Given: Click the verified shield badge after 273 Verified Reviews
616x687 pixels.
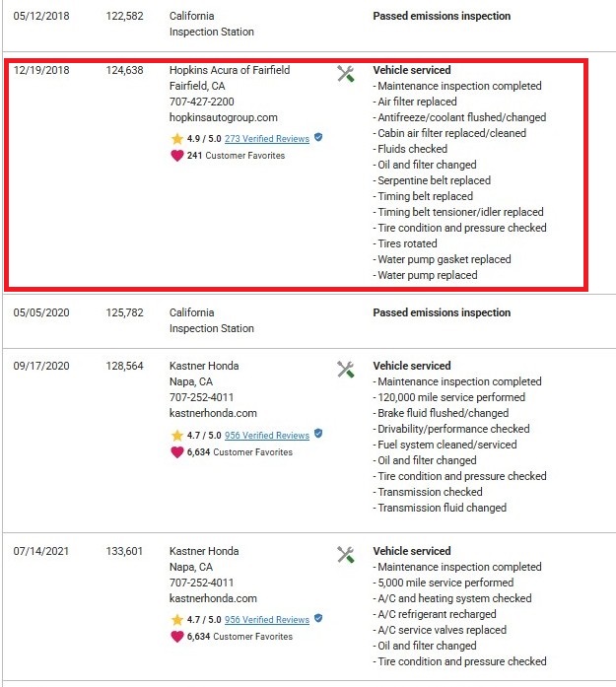Looking at the screenshot, I should pyautogui.click(x=318, y=138).
